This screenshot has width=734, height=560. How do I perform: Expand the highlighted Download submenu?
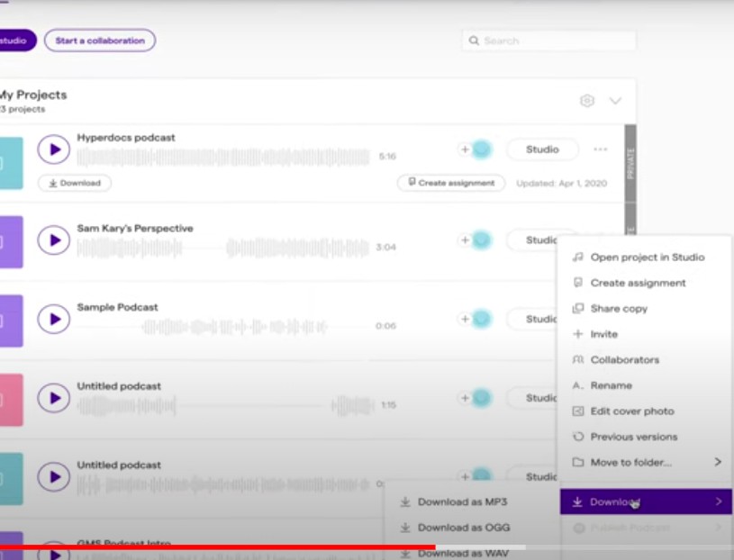tap(646, 501)
